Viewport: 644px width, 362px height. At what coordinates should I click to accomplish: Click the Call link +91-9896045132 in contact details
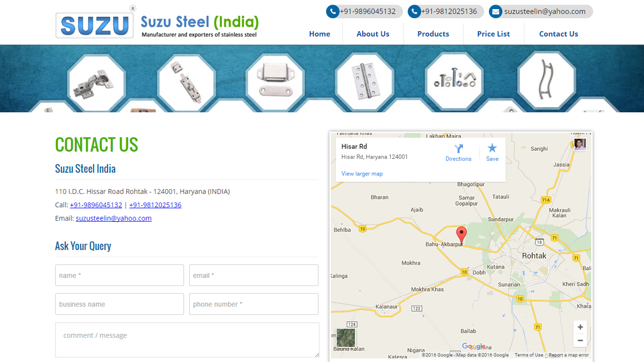click(96, 205)
